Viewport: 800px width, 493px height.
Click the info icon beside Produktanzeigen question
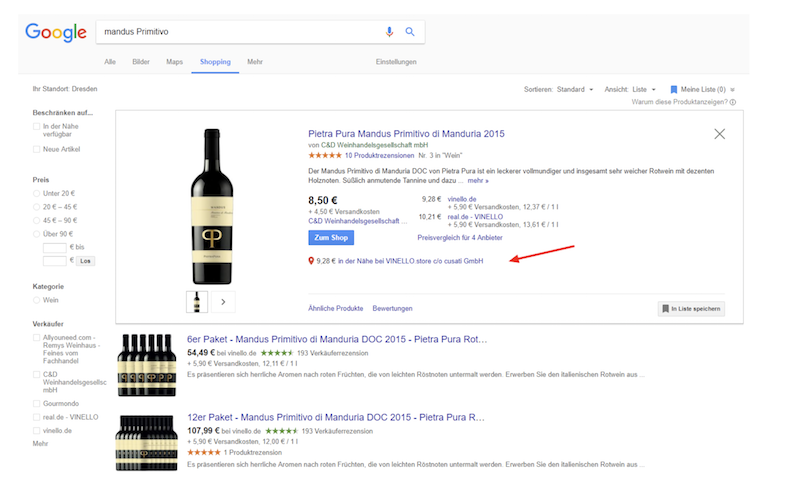click(x=733, y=102)
